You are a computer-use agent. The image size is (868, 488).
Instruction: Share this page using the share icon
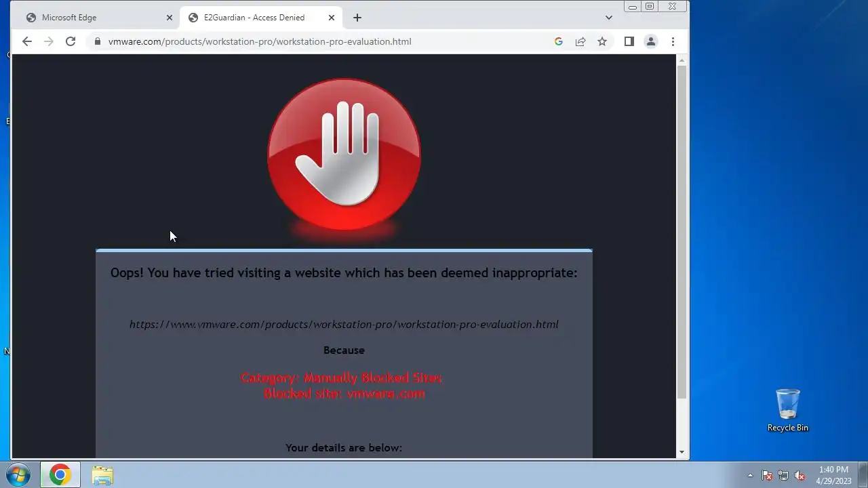[580, 41]
